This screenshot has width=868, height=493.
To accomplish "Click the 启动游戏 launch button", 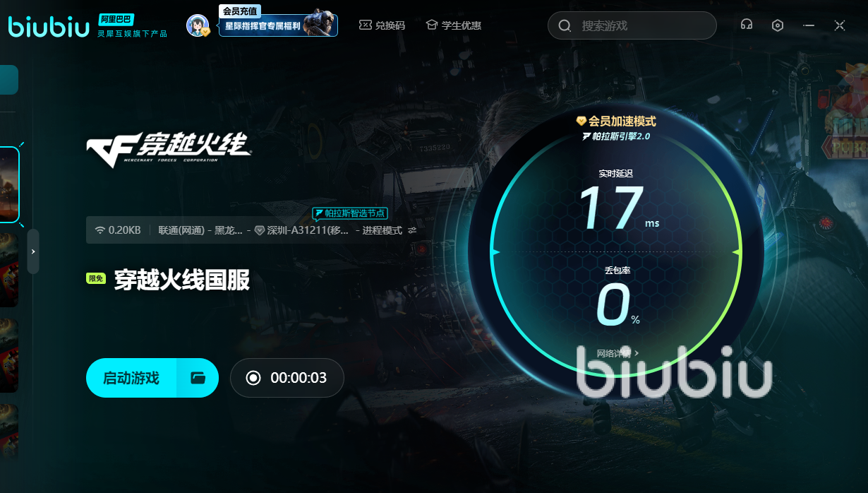I will coord(131,378).
